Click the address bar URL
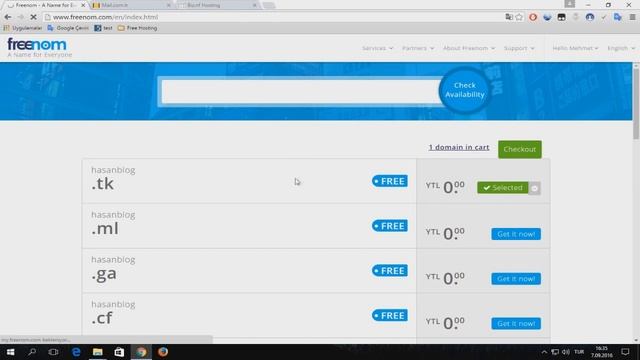640x360 pixels. 105,17
